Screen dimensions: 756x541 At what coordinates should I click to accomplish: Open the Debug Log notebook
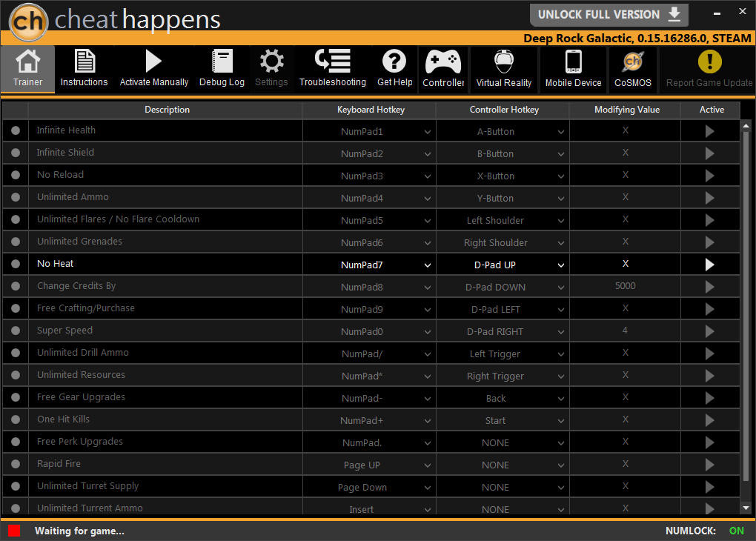222,69
